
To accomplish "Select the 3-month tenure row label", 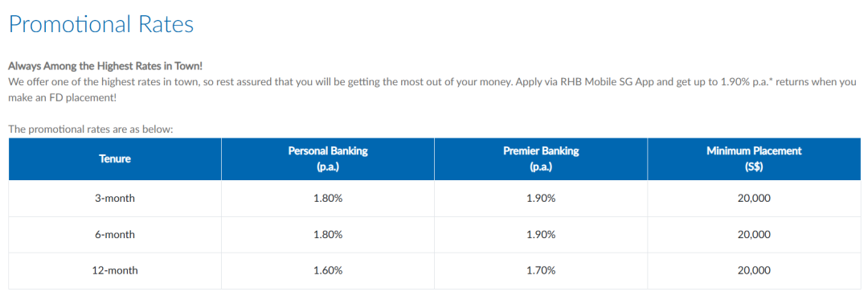I will tap(115, 198).
